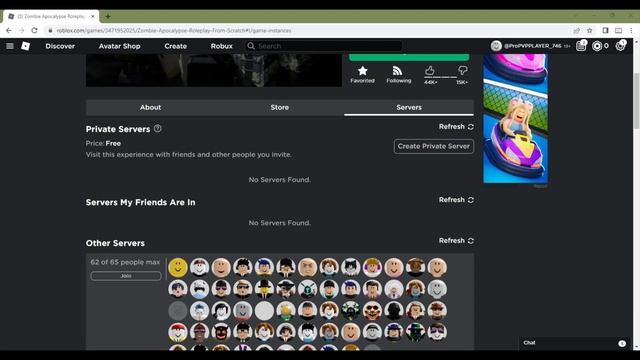Refresh the Private Servers list
Screen dimensions: 640x360
(x=456, y=127)
